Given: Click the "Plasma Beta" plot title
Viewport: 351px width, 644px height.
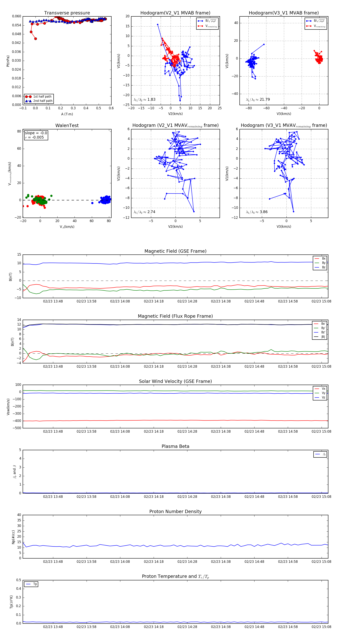Looking at the screenshot, I should coord(175,446).
